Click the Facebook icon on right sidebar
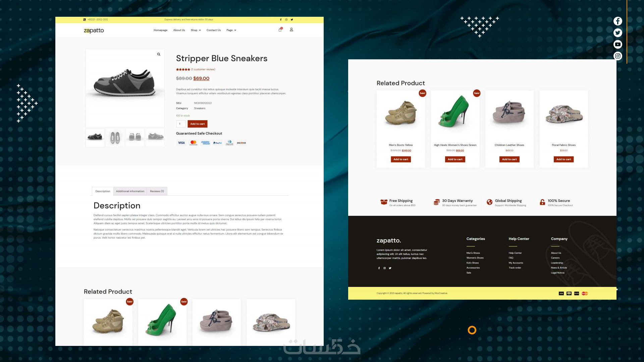 [x=618, y=21]
